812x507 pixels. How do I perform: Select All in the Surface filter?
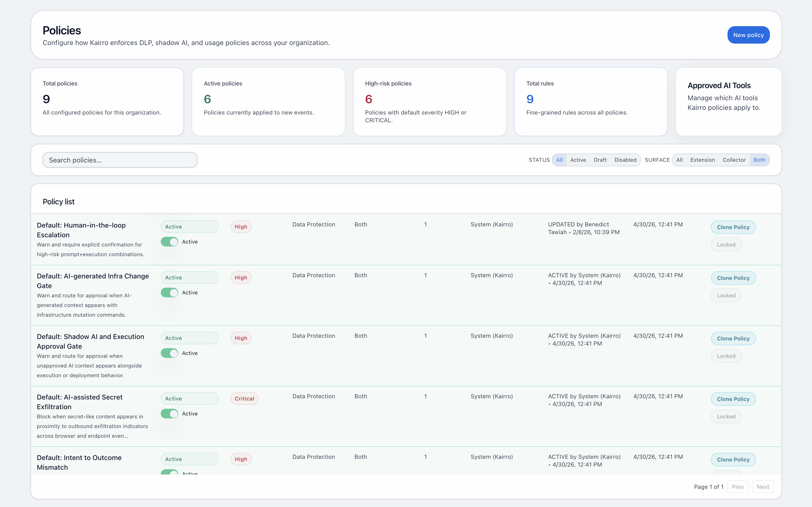pyautogui.click(x=679, y=160)
